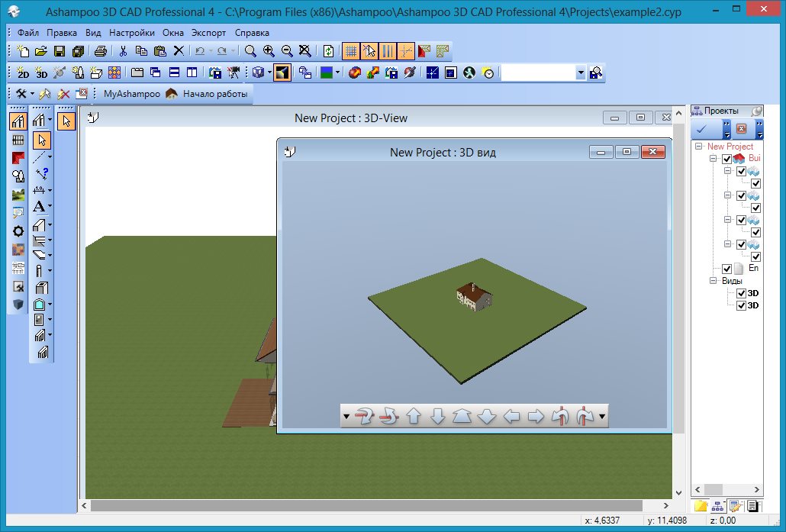Collapse the Bui building node
Viewport: 786px width, 532px height.
[x=714, y=159]
